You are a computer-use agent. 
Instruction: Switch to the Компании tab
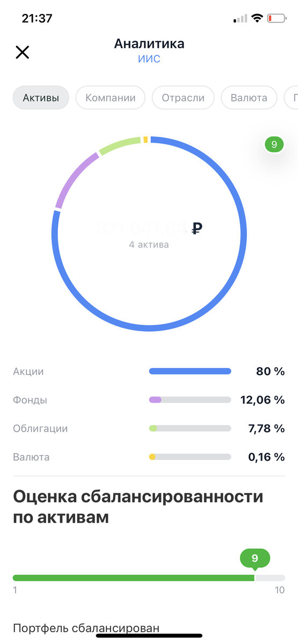(x=111, y=98)
